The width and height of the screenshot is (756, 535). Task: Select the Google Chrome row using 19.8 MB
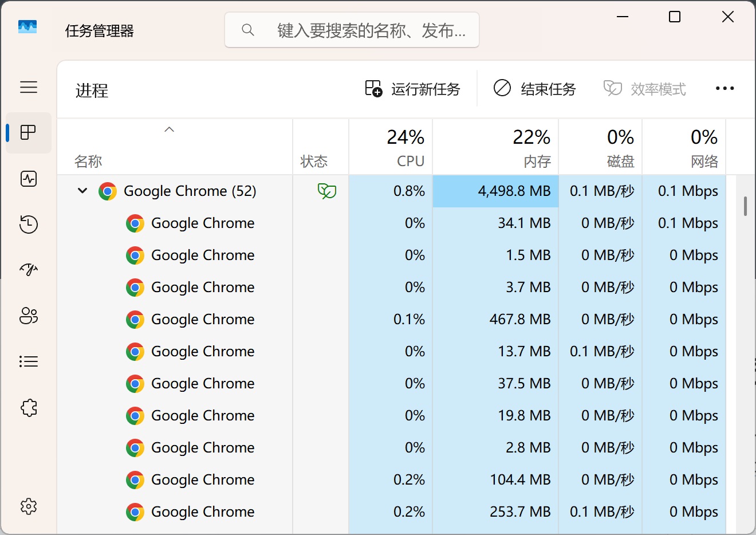click(392, 416)
